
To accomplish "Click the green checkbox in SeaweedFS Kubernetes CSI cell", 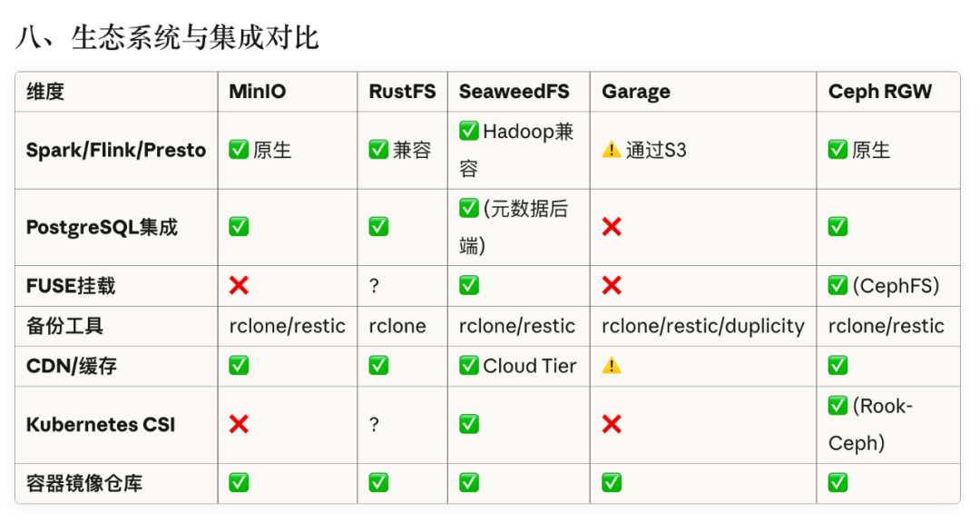I will coord(469,424).
